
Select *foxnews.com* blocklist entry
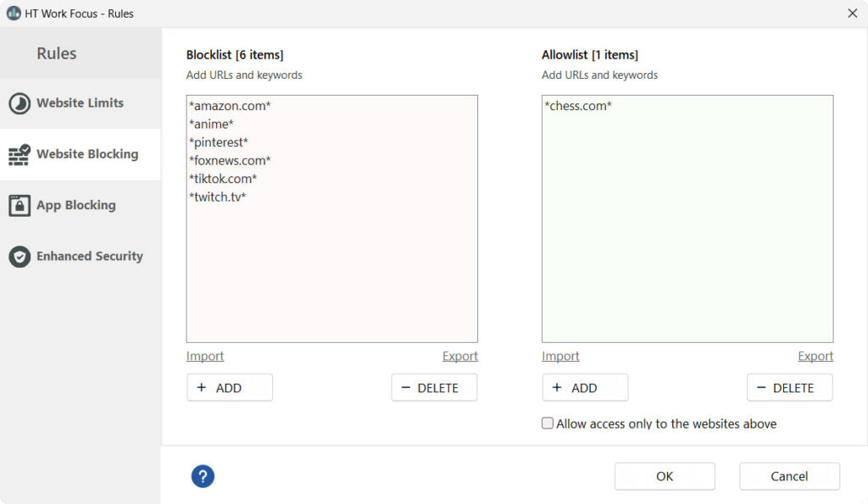(230, 160)
